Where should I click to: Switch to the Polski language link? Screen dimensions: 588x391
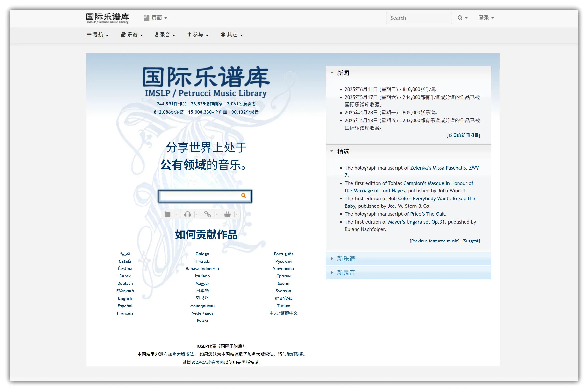tap(202, 320)
